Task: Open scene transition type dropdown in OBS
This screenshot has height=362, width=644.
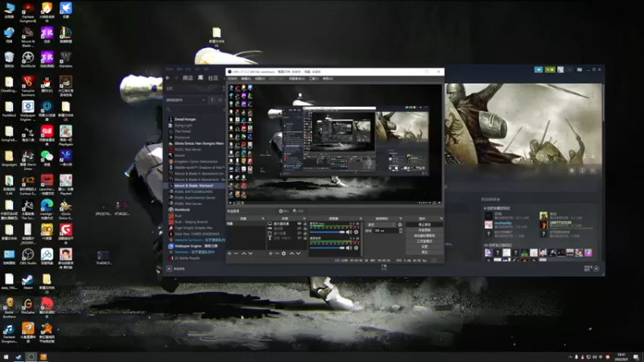Action: 381,224
